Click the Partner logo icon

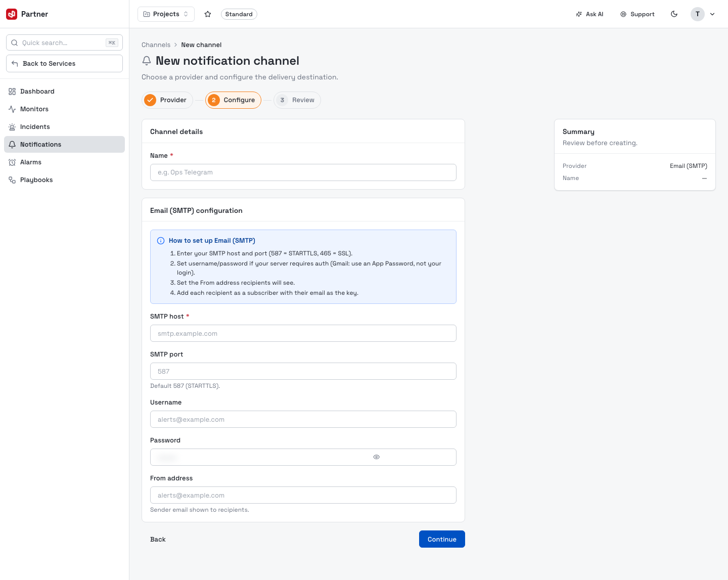tap(12, 14)
